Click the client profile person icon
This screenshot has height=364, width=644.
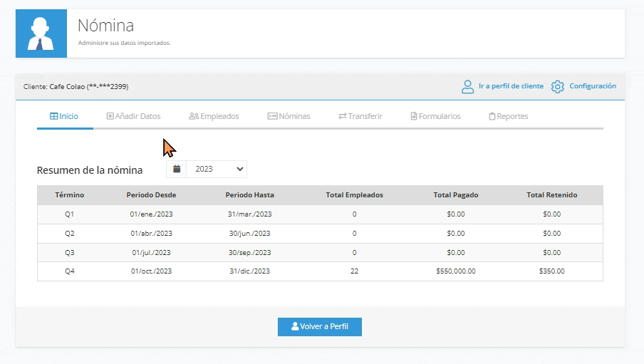click(x=467, y=87)
